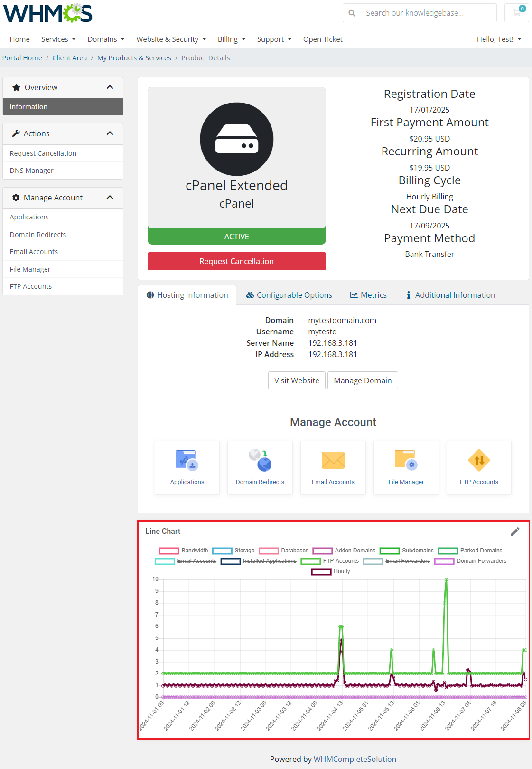Select File Manager in the sidebar
This screenshot has width=532, height=769.
coord(63,269)
